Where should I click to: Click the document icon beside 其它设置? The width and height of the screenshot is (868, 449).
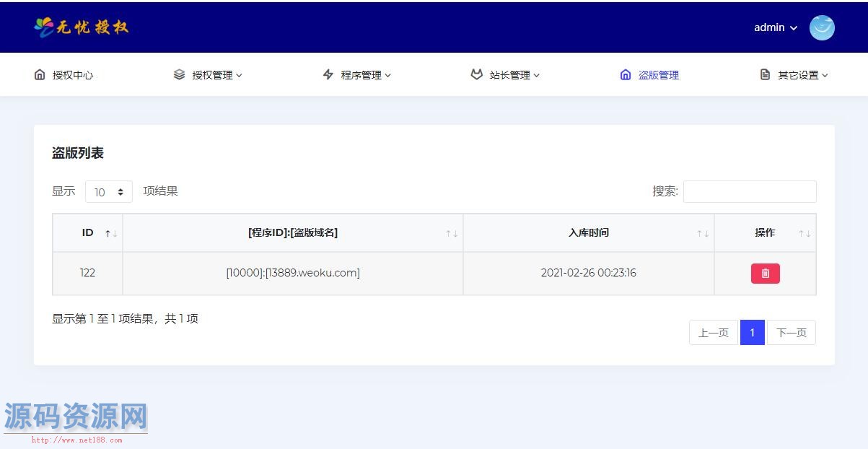click(x=765, y=74)
